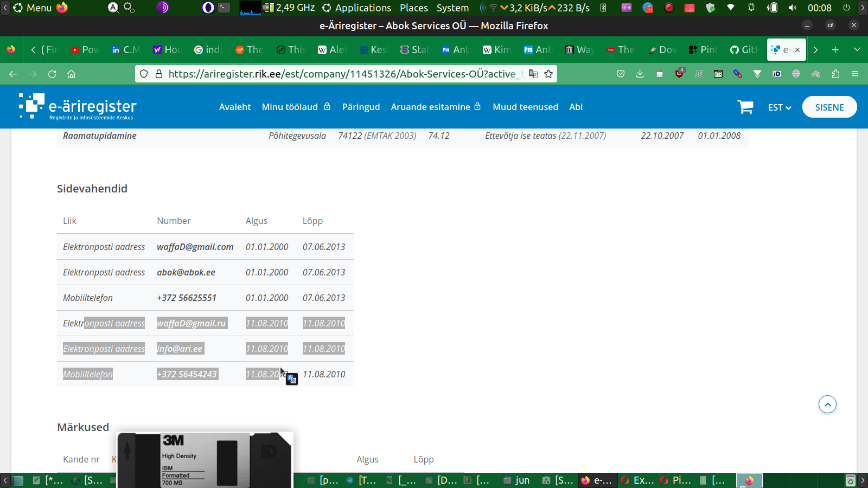The width and height of the screenshot is (868, 488).
Task: Open a new browser tab
Action: [835, 49]
